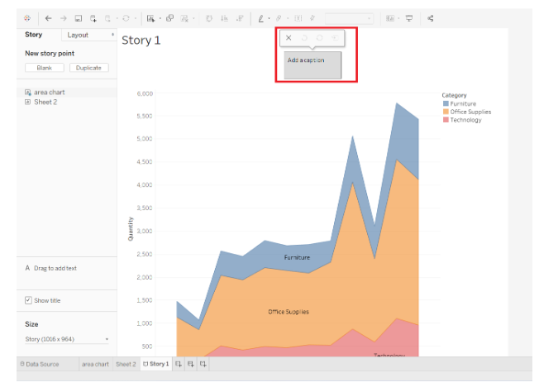Click the Blank story point button

pyautogui.click(x=45, y=68)
